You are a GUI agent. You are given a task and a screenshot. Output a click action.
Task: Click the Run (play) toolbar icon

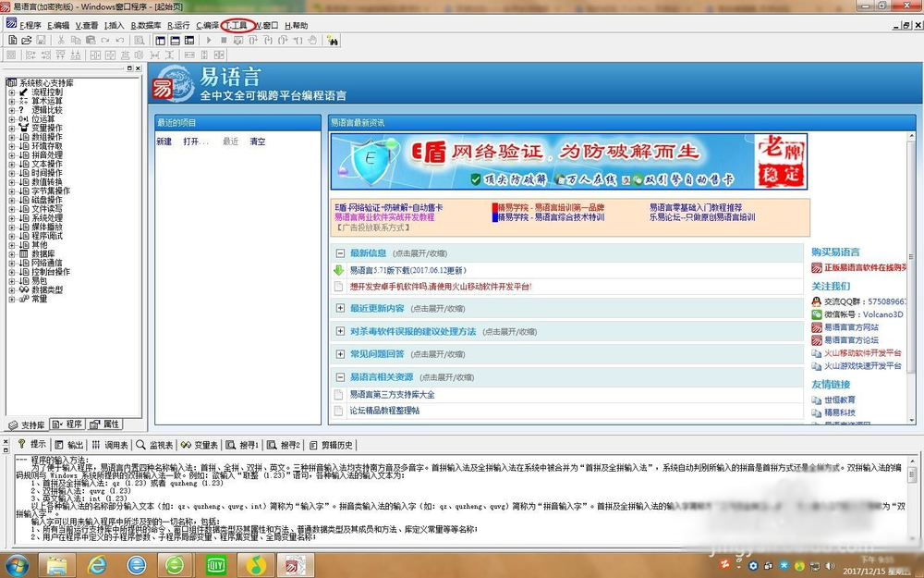(x=210, y=41)
